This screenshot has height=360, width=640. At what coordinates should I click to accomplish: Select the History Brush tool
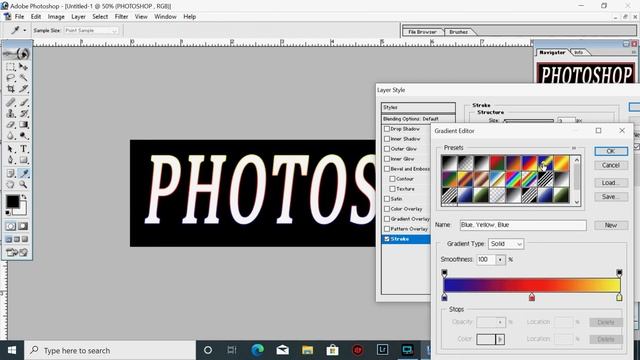coord(23,113)
